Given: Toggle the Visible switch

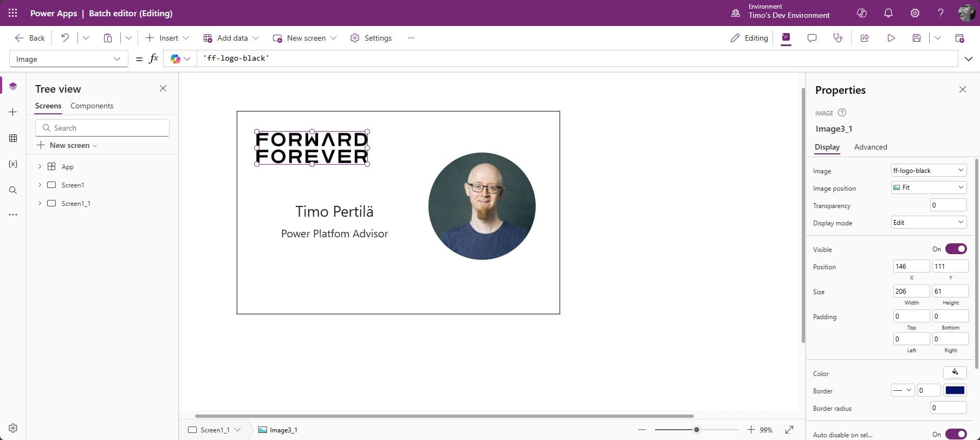Looking at the screenshot, I should click(956, 249).
